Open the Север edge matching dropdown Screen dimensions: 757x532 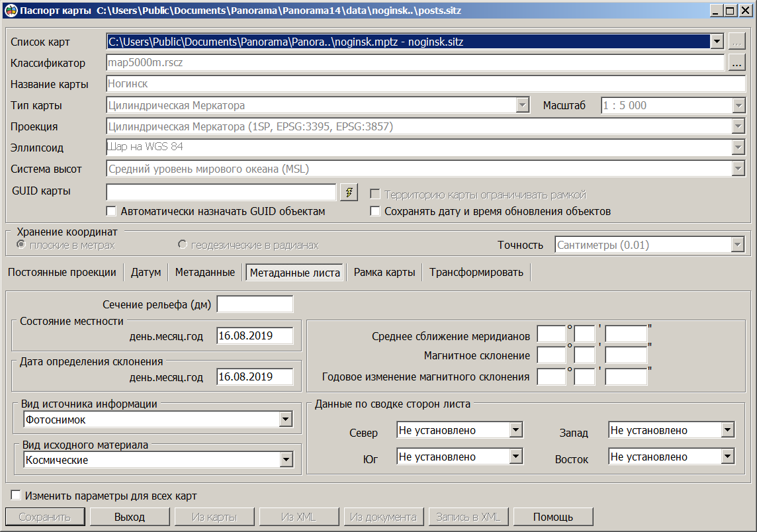516,429
